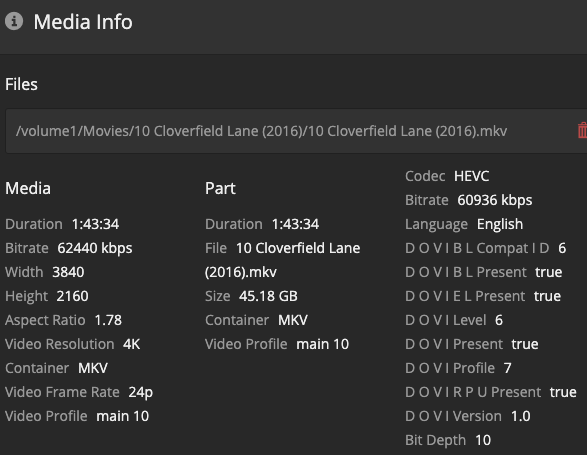
Task: Click the Part Duration value 1:43:34
Action: tap(295, 224)
